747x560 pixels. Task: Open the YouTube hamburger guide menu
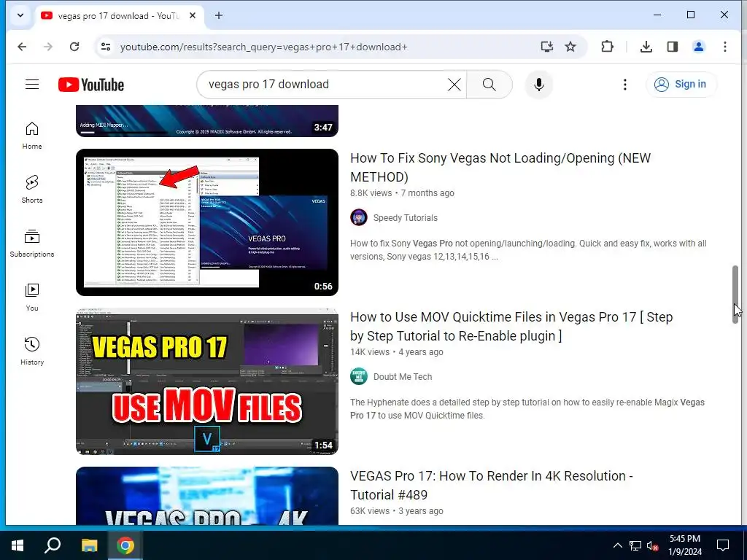coord(32,85)
